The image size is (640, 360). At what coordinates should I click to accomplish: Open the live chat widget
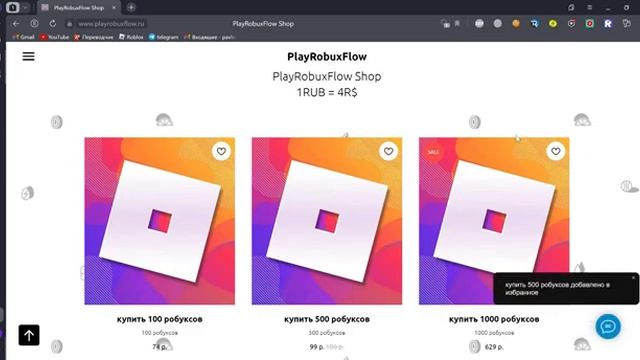[608, 327]
